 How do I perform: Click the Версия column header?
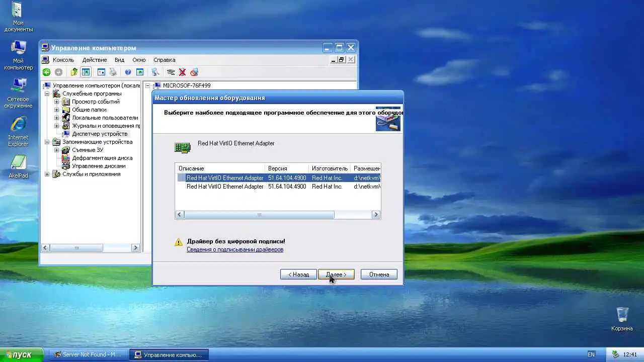pyautogui.click(x=287, y=168)
